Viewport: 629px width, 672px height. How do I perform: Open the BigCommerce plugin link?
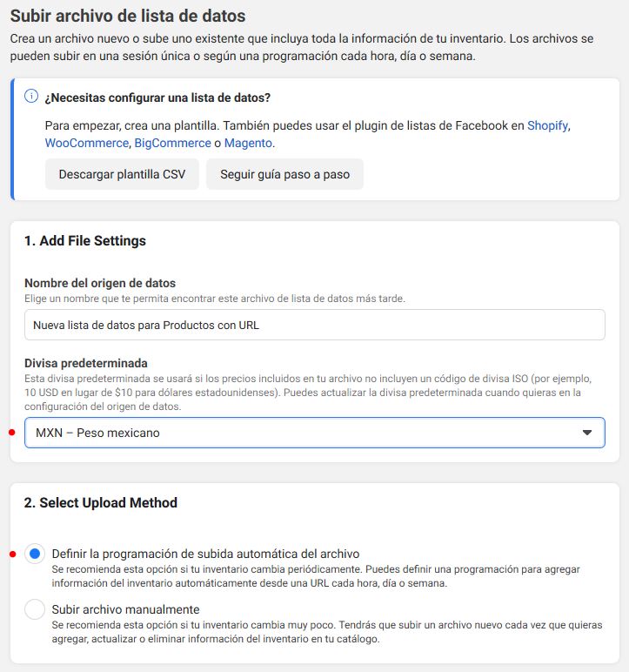(x=172, y=143)
